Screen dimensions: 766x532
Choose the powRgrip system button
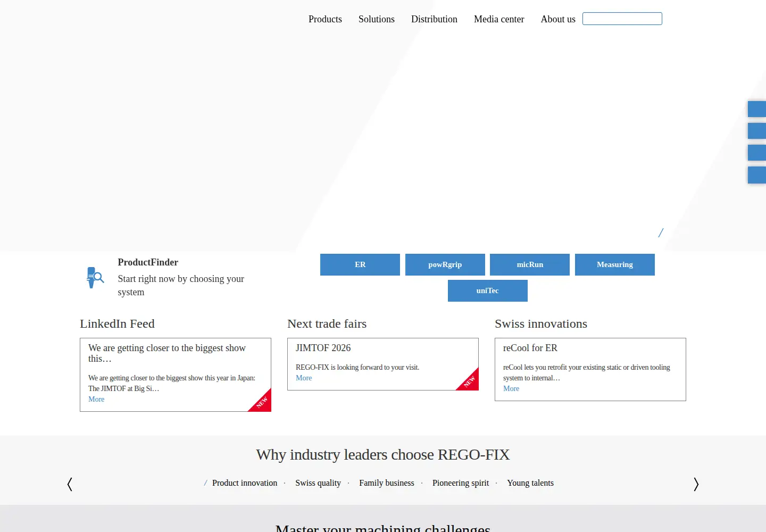445,264
